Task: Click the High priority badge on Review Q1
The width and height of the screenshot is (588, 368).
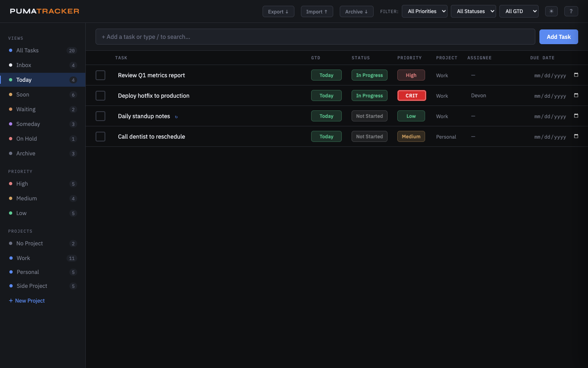Action: pyautogui.click(x=411, y=75)
